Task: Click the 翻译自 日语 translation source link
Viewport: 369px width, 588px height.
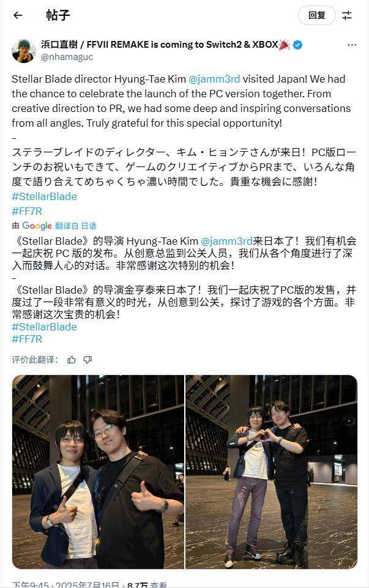Action: point(76,226)
